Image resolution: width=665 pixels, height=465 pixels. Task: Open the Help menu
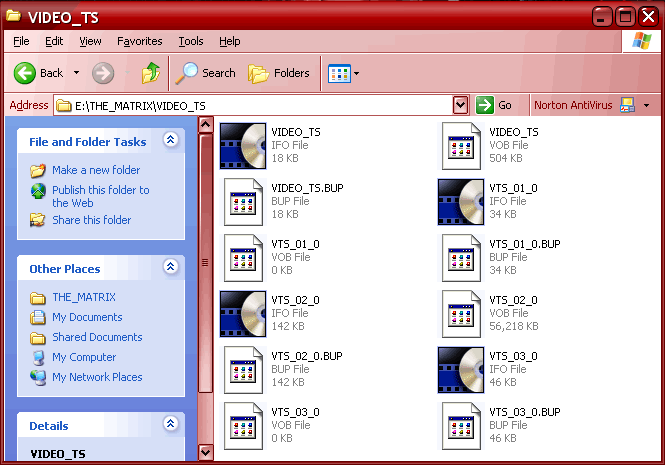point(230,41)
